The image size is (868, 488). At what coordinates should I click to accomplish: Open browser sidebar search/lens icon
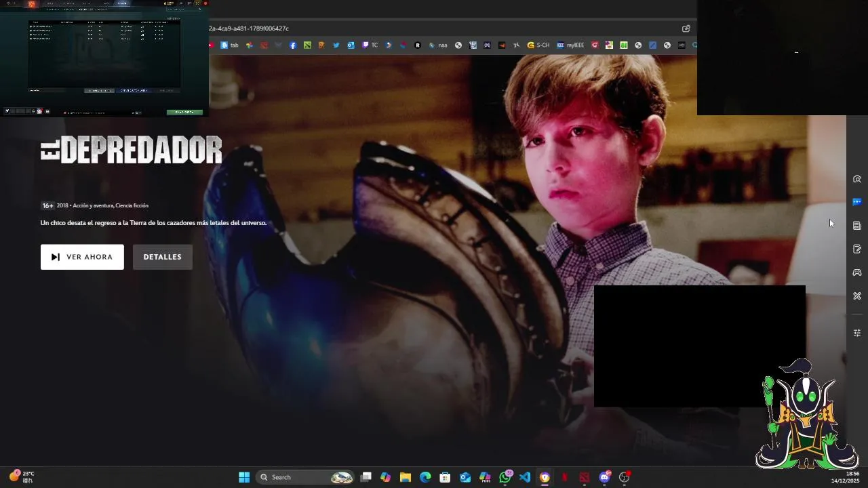[x=857, y=179]
